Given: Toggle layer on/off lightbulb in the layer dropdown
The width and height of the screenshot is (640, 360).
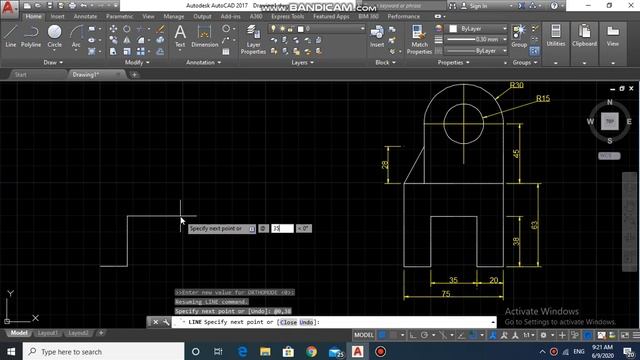Looking at the screenshot, I should [x=273, y=29].
